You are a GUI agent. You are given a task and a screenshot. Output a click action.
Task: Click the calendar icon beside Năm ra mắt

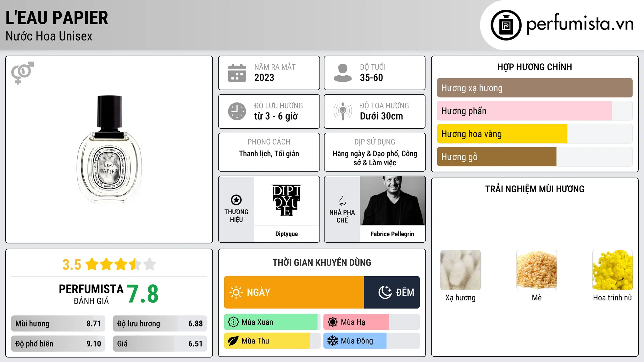click(x=237, y=73)
